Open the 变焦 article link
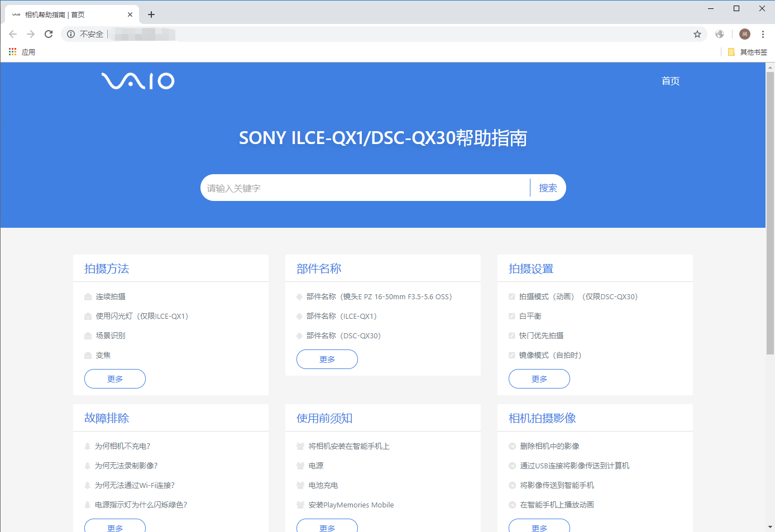The height and width of the screenshot is (532, 775). click(x=103, y=356)
